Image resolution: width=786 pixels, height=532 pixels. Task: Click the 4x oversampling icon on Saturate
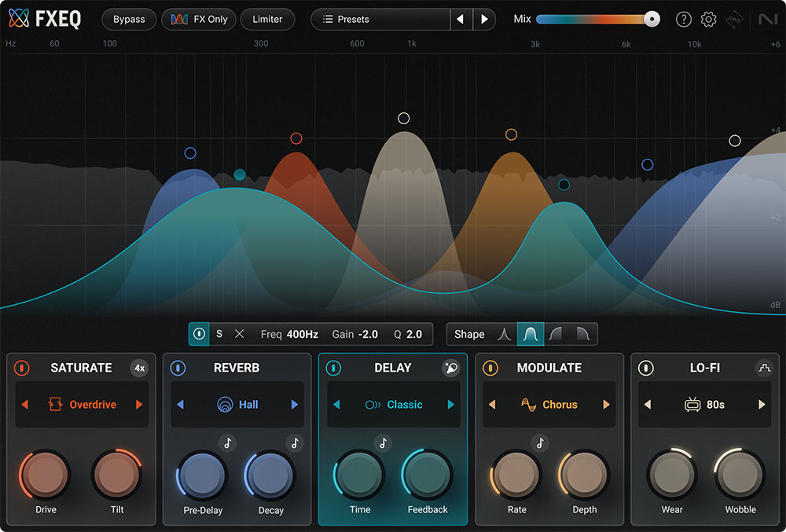[139, 367]
